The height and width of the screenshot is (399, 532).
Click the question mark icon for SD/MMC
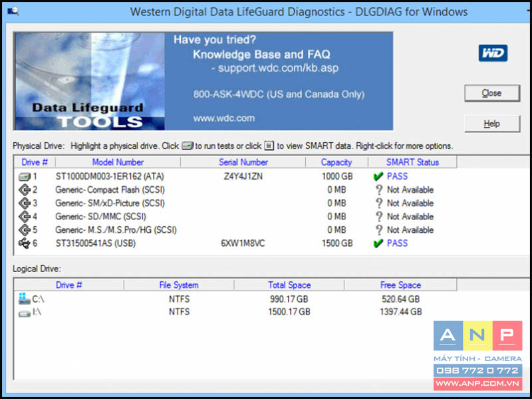pyautogui.click(x=379, y=217)
